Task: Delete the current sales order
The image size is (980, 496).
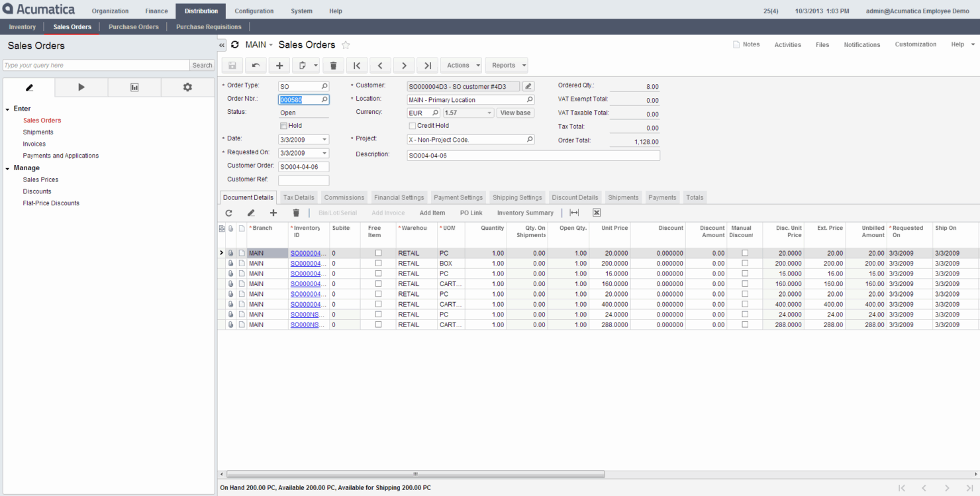Action: pyautogui.click(x=333, y=65)
